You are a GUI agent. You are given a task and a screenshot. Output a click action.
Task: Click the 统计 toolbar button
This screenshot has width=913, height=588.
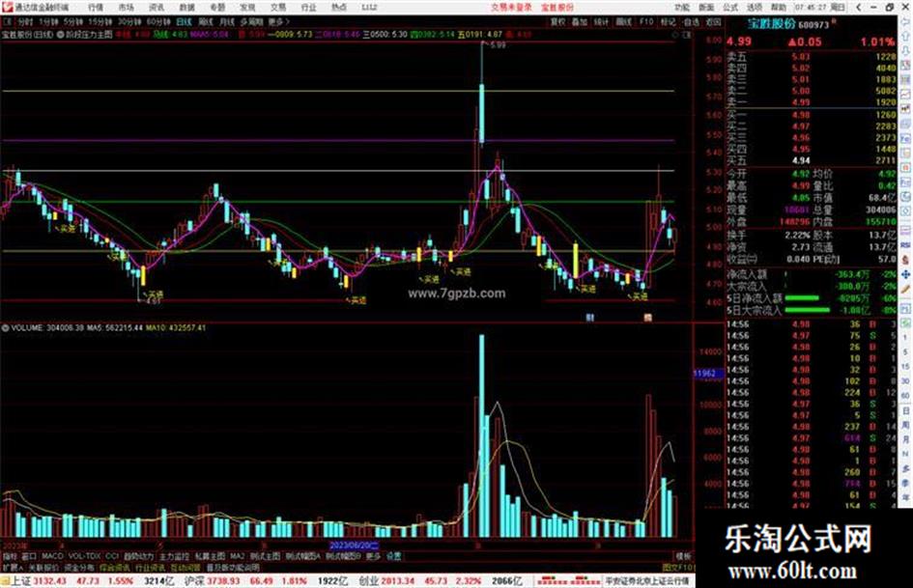(602, 21)
